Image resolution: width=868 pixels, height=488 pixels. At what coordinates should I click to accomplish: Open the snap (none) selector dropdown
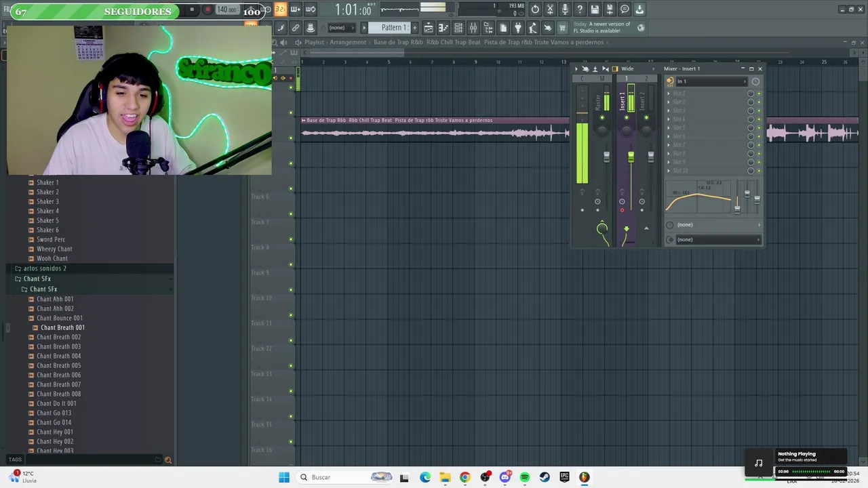(342, 28)
